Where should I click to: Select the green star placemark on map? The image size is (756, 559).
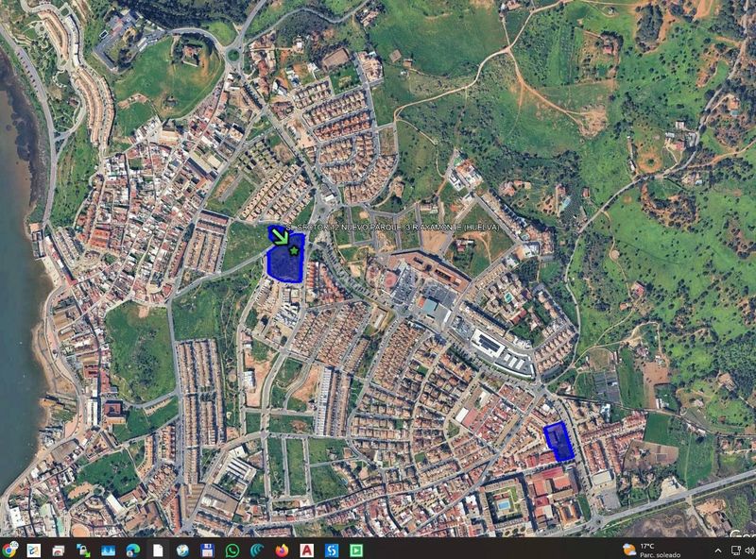click(x=294, y=250)
